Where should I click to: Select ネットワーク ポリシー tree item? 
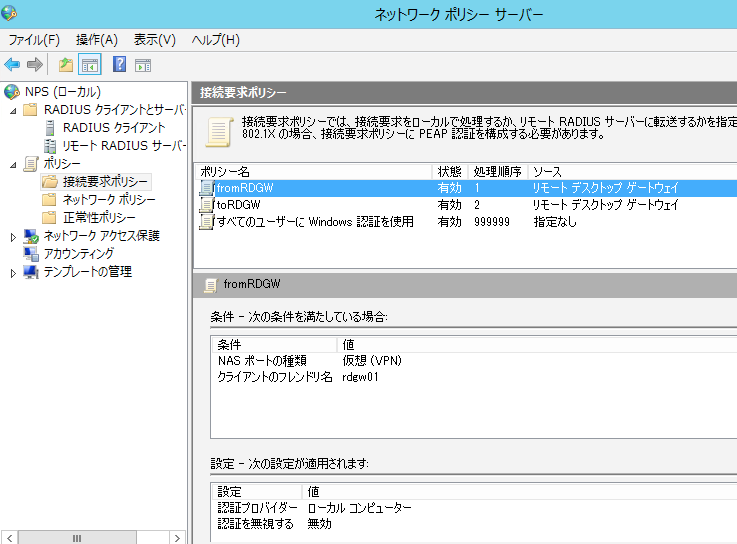tap(109, 200)
